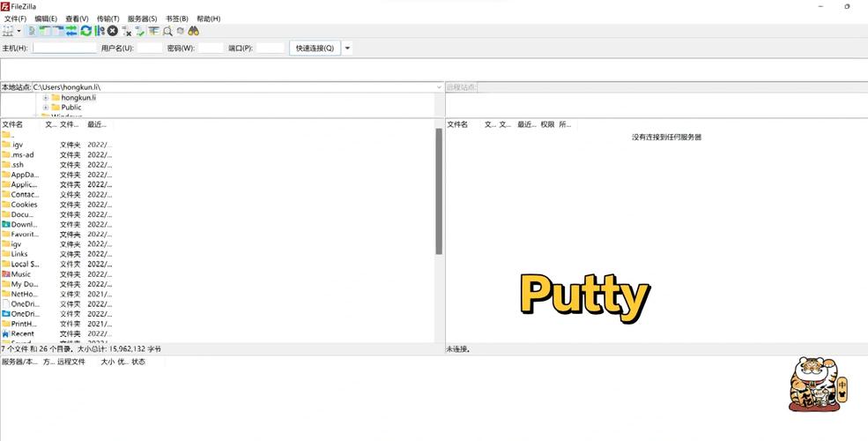Open the Site Manager icon
The height and width of the screenshot is (441, 868).
pos(8,31)
